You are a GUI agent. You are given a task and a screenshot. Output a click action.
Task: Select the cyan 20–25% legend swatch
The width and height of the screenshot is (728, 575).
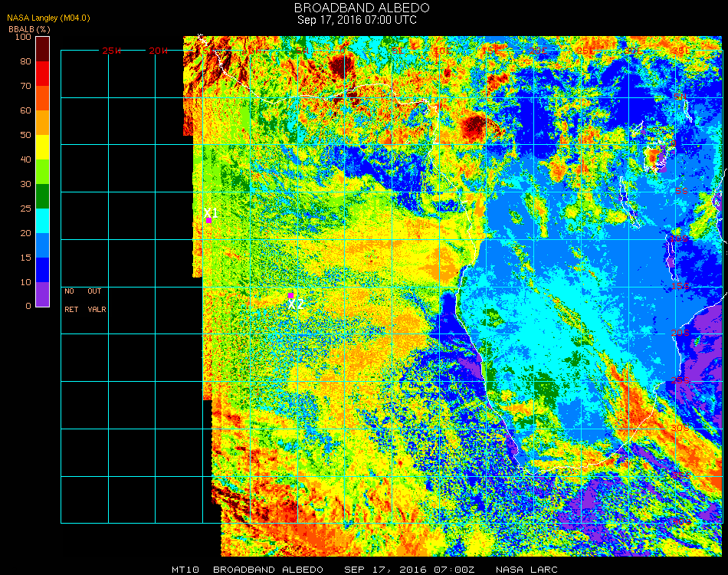[x=42, y=221]
